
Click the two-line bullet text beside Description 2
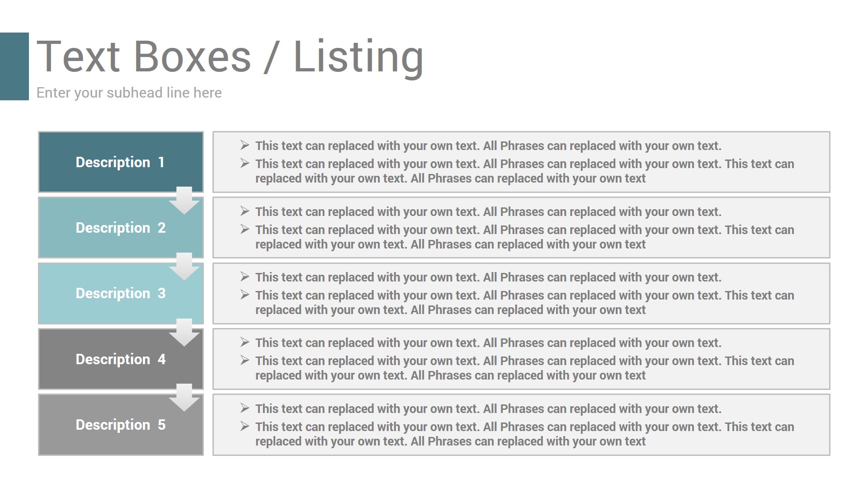[x=524, y=237]
